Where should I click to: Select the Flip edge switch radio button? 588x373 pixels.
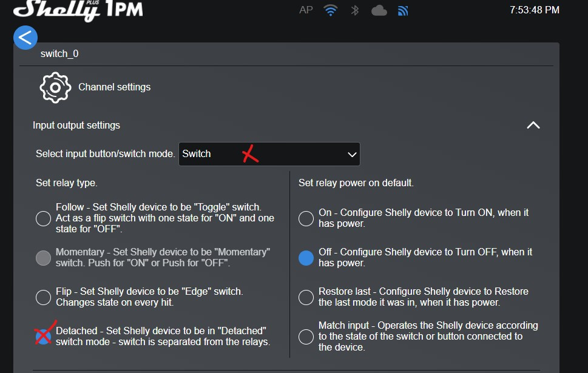coord(43,297)
